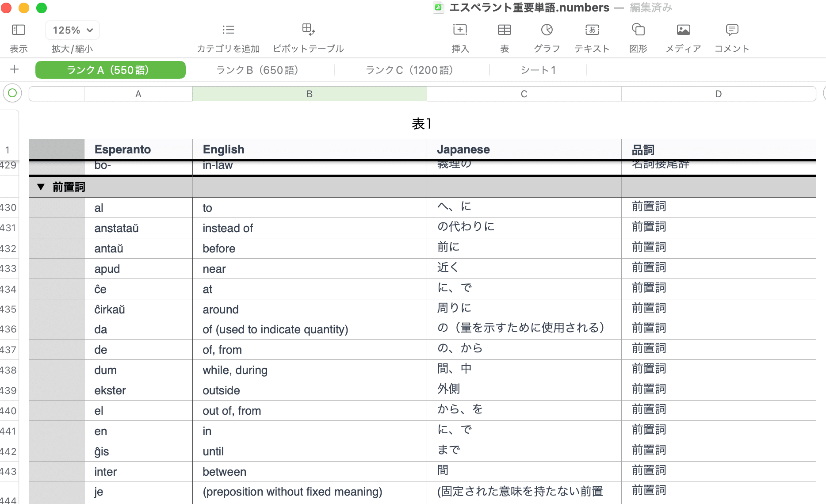Collapse the 前置詞 category with its disclosure triangle
Viewport: 826px width, 504px height.
41,187
